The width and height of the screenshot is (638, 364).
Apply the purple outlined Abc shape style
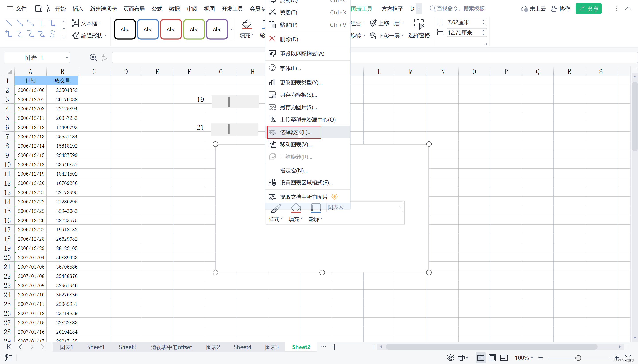(x=217, y=29)
